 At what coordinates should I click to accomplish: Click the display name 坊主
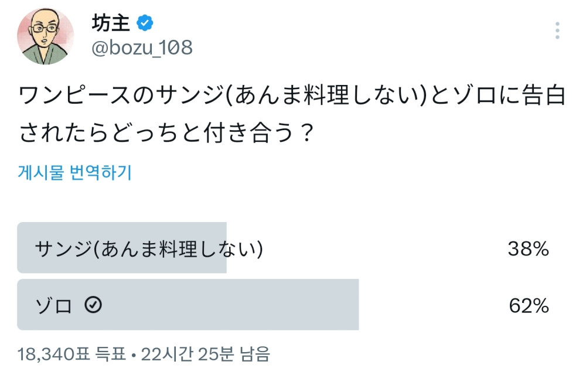[x=110, y=23]
